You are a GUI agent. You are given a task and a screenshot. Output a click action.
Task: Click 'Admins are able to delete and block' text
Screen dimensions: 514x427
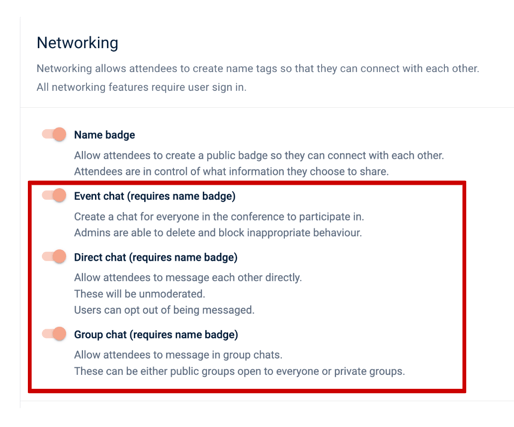click(x=218, y=233)
